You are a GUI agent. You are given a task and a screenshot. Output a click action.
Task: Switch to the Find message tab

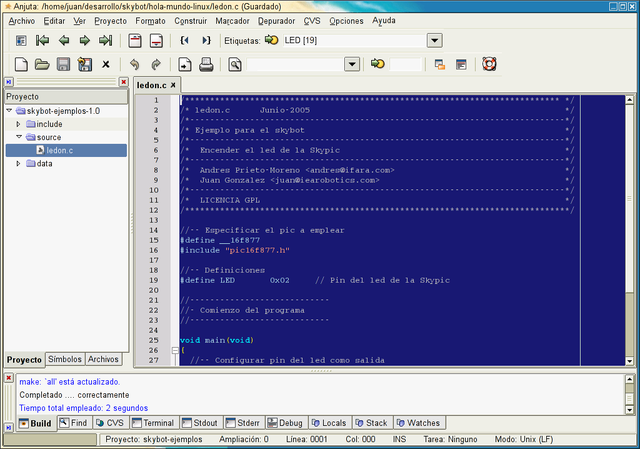[74, 423]
